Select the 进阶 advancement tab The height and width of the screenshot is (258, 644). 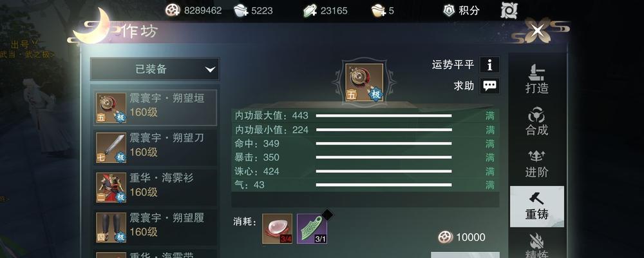537,163
